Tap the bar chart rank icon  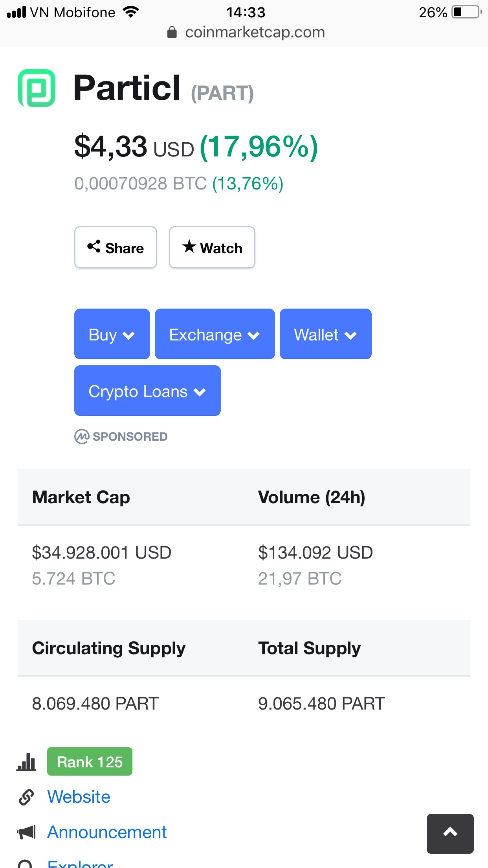26,762
